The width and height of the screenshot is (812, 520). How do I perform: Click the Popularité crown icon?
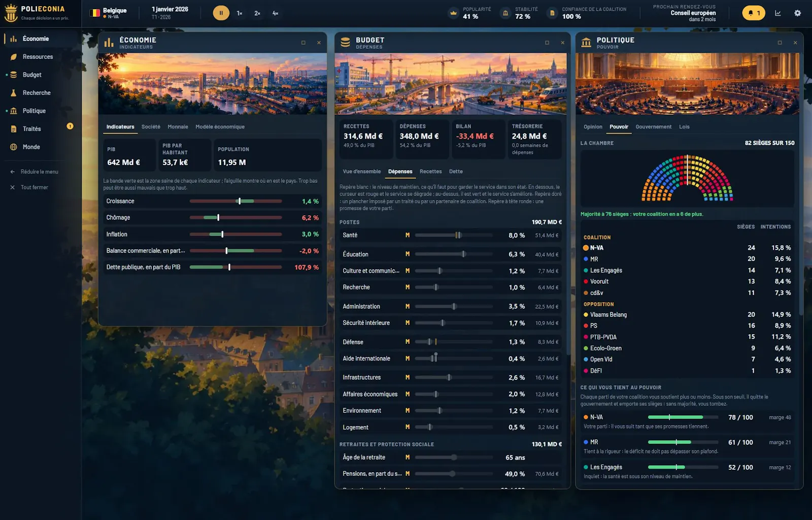click(453, 13)
